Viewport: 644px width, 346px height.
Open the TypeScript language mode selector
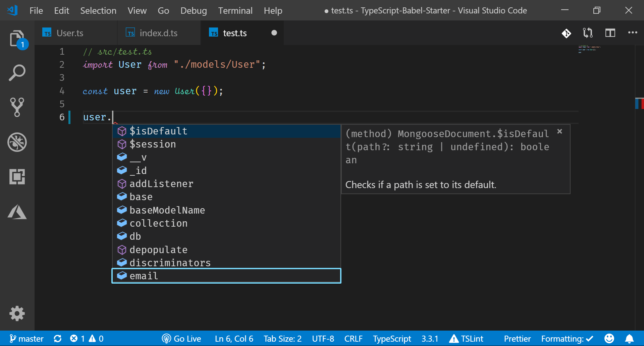coord(392,339)
